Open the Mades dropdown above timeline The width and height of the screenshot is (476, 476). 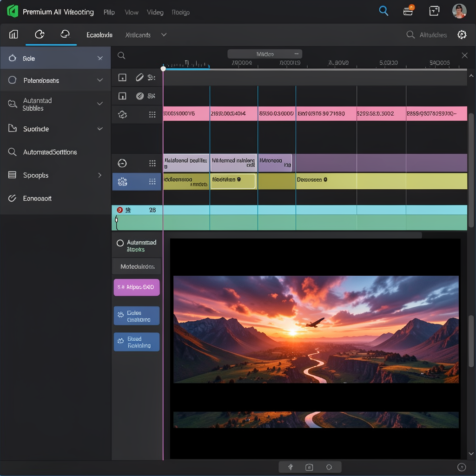pos(264,54)
